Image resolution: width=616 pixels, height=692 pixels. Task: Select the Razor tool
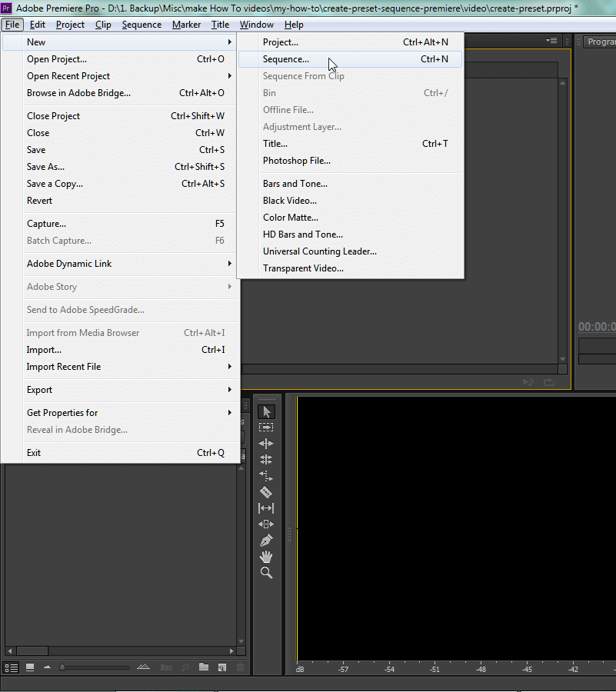pyautogui.click(x=266, y=491)
